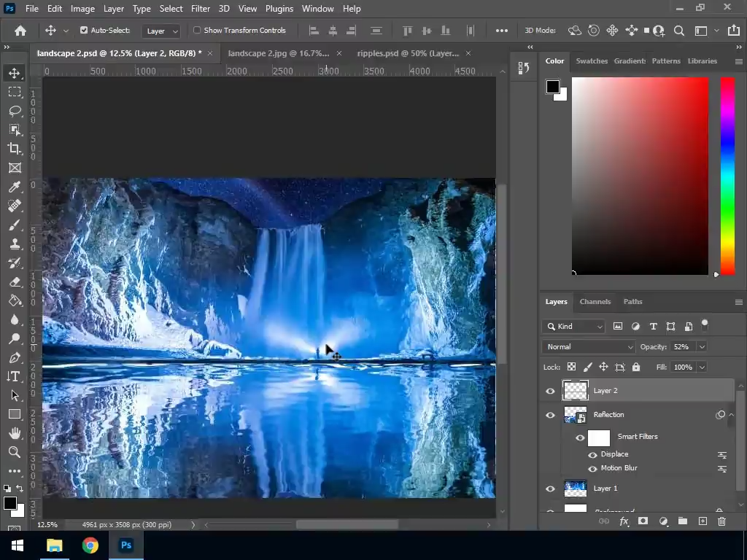
Task: Check Show Transform Controls
Action: 197,31
